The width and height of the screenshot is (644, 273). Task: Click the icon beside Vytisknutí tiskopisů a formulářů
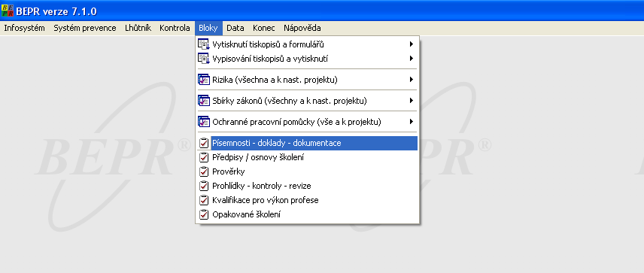point(204,44)
